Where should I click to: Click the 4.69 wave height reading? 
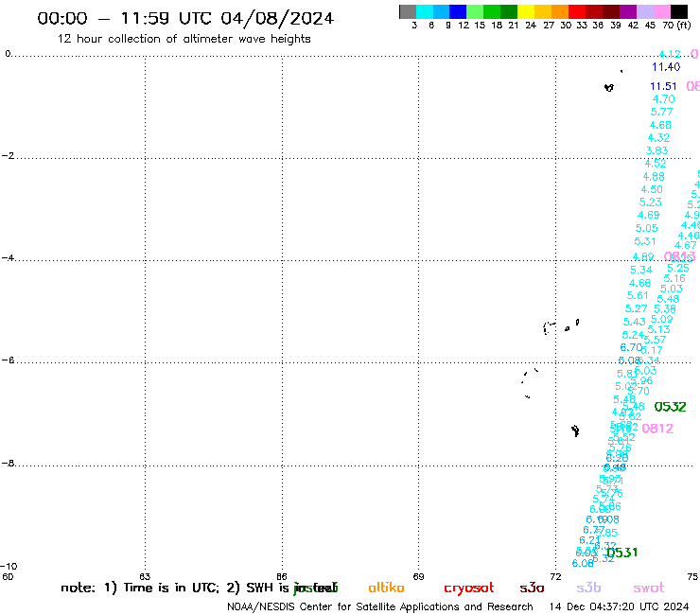click(649, 216)
